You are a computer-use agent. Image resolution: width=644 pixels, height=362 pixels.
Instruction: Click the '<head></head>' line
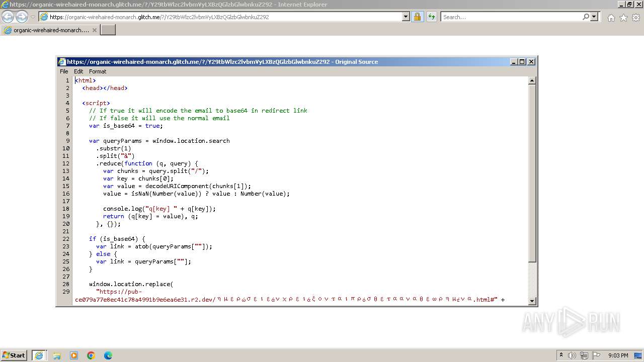click(105, 88)
